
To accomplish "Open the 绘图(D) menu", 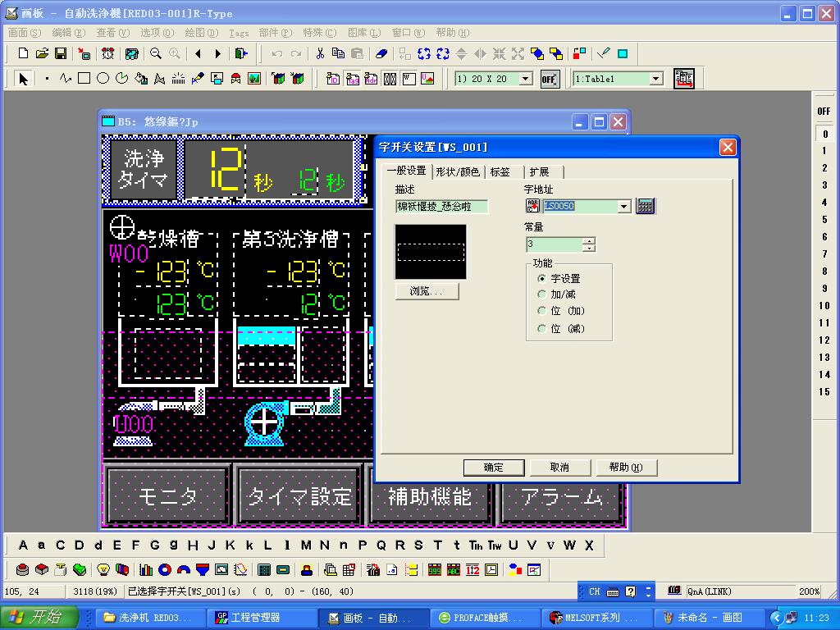I will click(201, 33).
